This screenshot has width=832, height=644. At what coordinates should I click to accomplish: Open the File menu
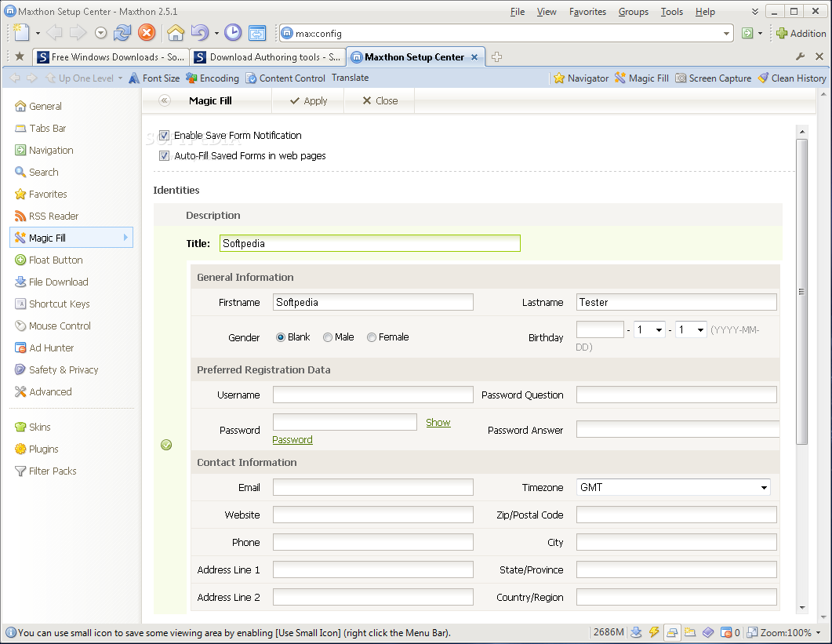point(518,12)
